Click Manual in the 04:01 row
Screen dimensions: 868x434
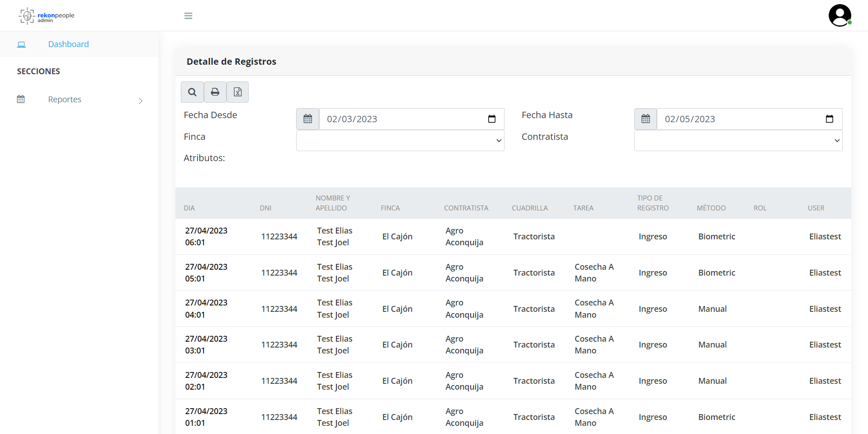(x=712, y=309)
